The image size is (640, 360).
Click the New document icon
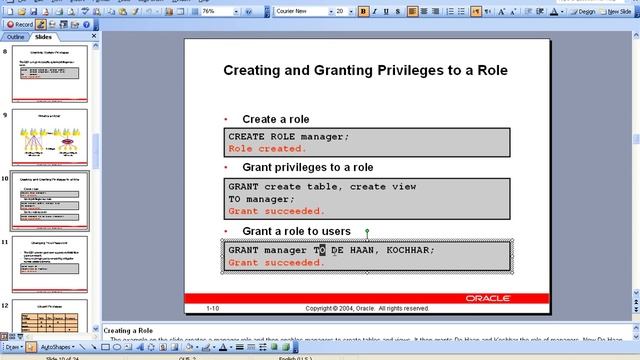[10, 12]
